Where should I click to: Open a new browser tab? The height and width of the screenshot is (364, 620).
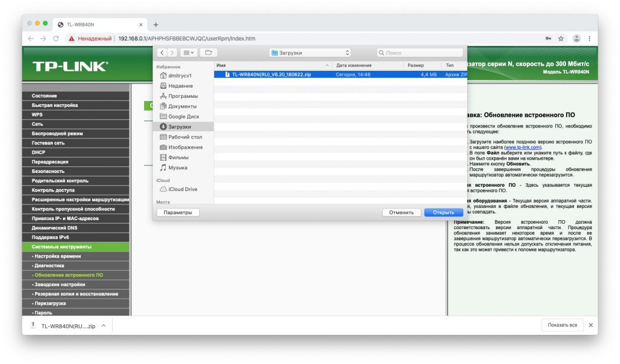pos(156,25)
